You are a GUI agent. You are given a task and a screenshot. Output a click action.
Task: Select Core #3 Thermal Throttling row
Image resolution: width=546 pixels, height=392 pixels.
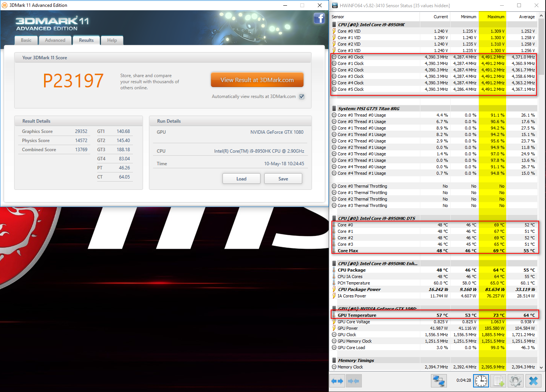click(433, 205)
